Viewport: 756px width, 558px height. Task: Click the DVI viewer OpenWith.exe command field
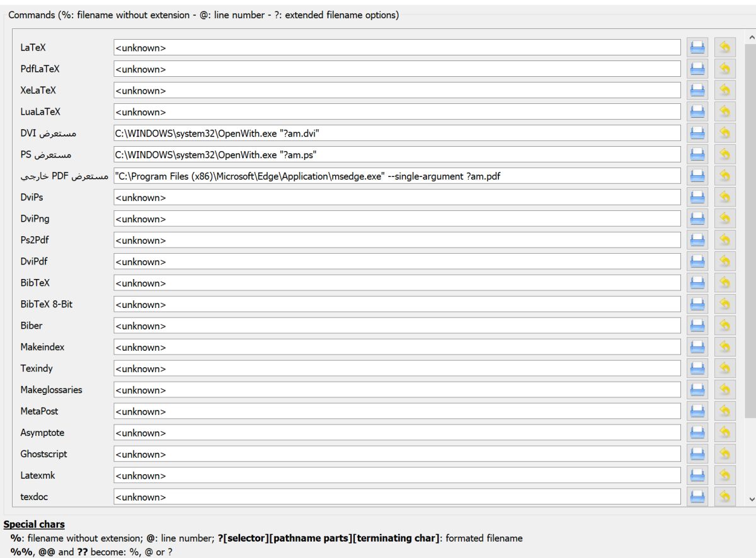398,133
